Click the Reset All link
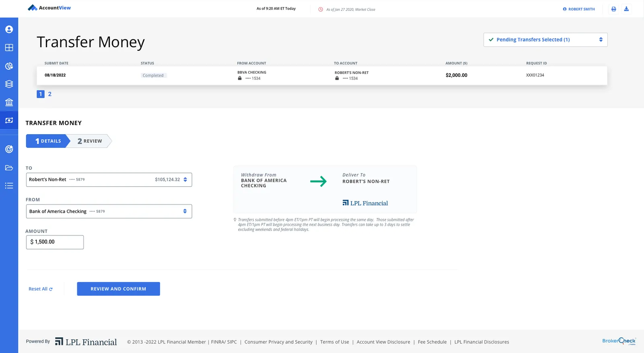Screen dimensions: 644x353 coord(40,289)
